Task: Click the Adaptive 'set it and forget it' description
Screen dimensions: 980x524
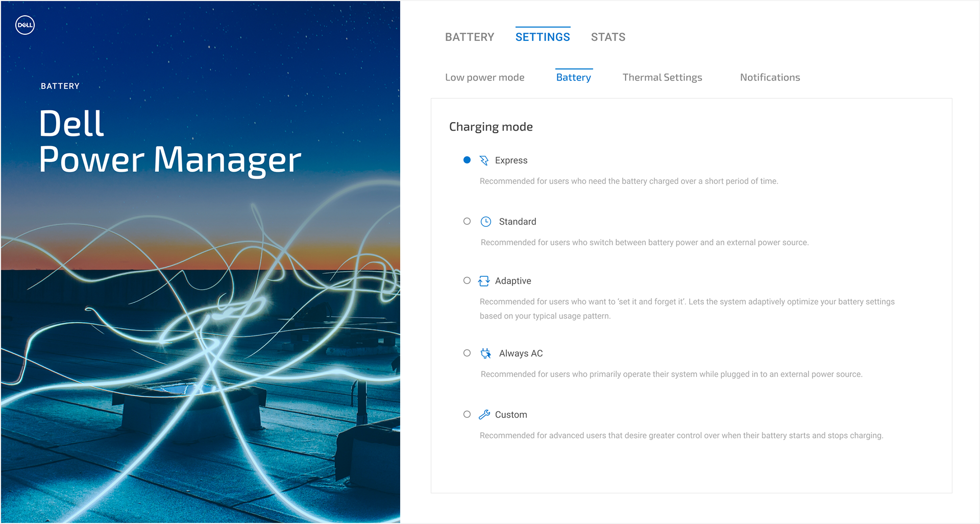Action: point(687,309)
